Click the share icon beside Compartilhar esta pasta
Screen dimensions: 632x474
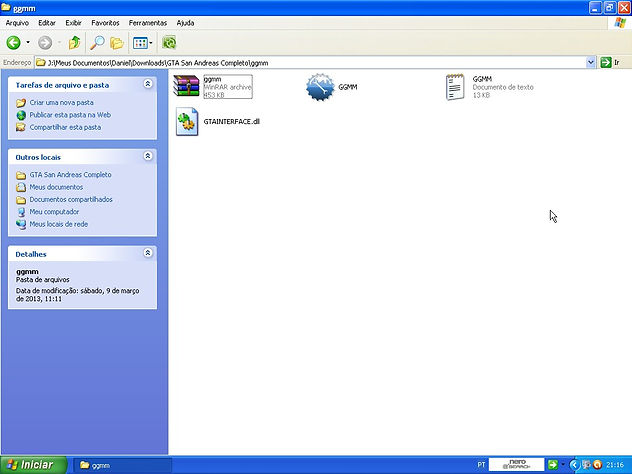(x=21, y=127)
